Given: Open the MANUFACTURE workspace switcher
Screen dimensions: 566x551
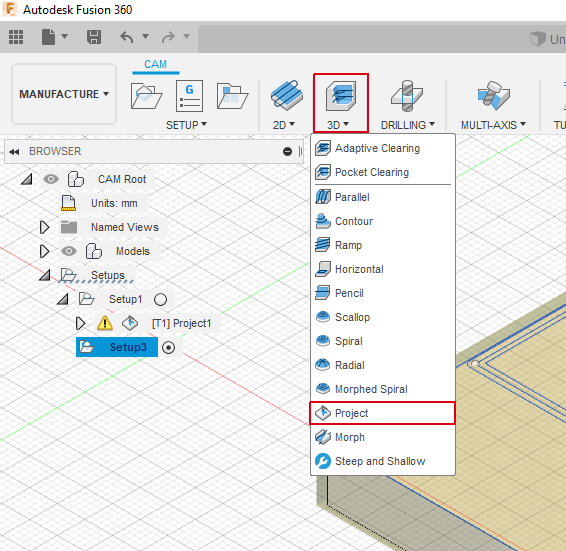Looking at the screenshot, I should click(x=64, y=94).
